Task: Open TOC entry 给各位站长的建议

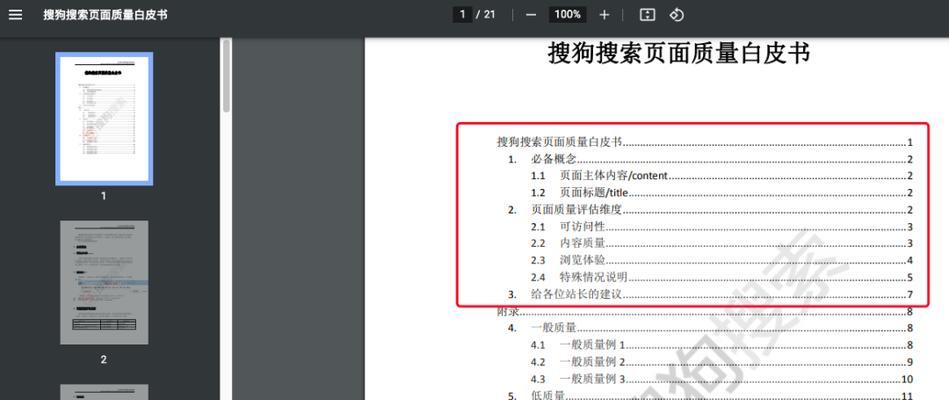Action: tap(710, 295)
